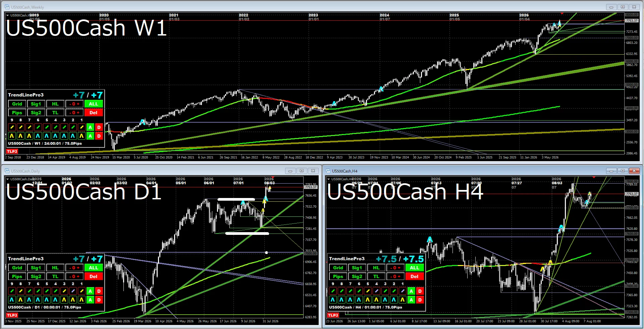Toggle trendline 4 in the W1 chart panel
644x329 pixels.
[55, 127]
